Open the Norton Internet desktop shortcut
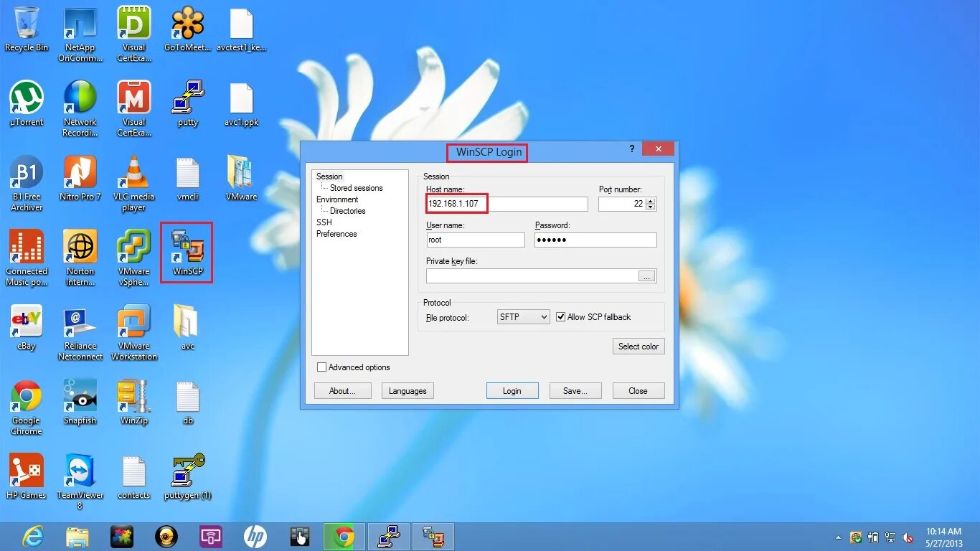The image size is (980, 551). (80, 258)
